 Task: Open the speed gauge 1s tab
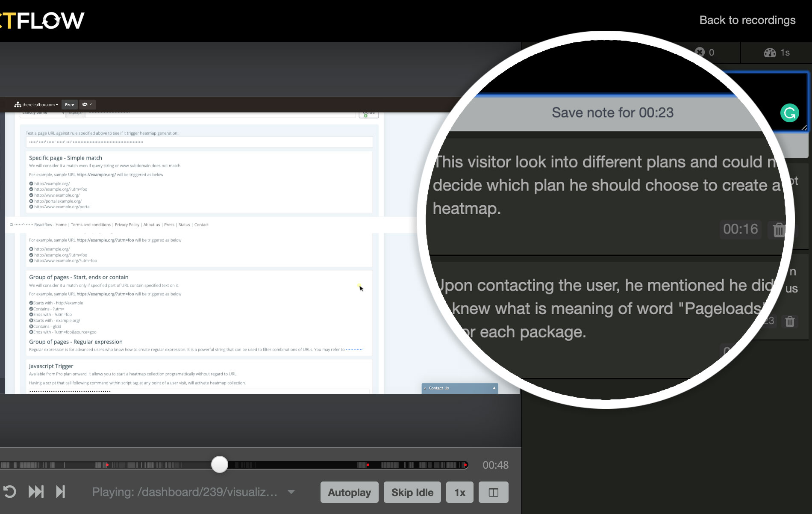776,53
